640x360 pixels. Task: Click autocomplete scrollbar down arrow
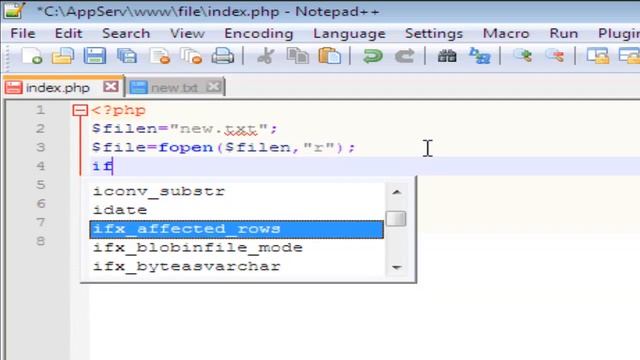396,267
